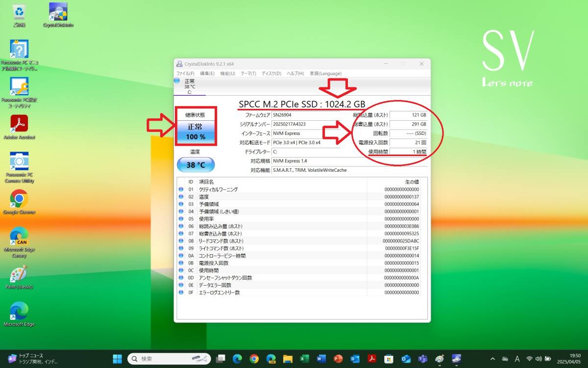Screen dimensions: 588x368
Task: Toggle the IME input mode A indicator
Action: pyautogui.click(x=517, y=359)
